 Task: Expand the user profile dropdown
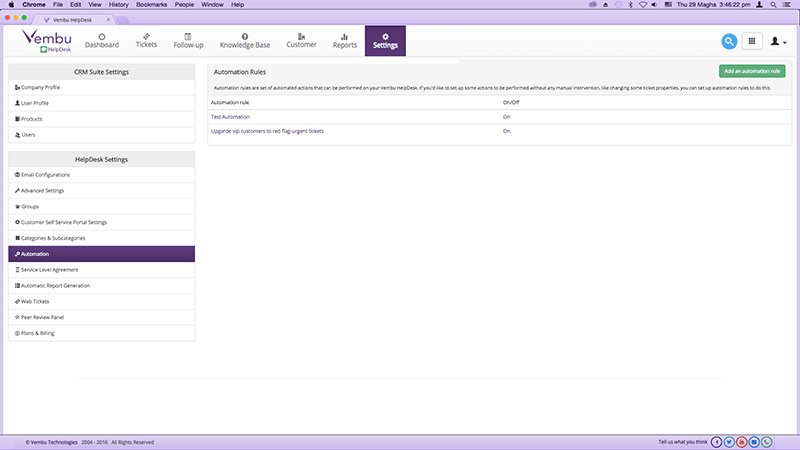click(778, 42)
